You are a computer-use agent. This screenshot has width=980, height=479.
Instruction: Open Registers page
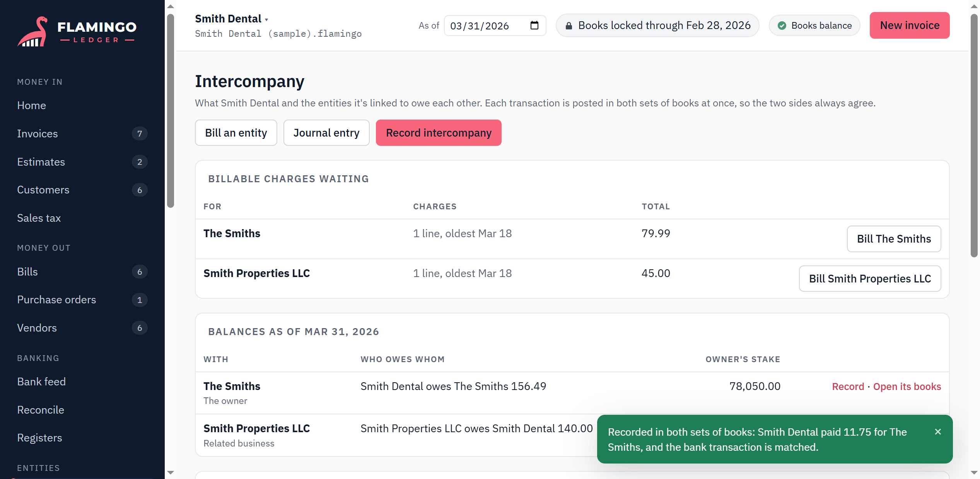(39, 438)
